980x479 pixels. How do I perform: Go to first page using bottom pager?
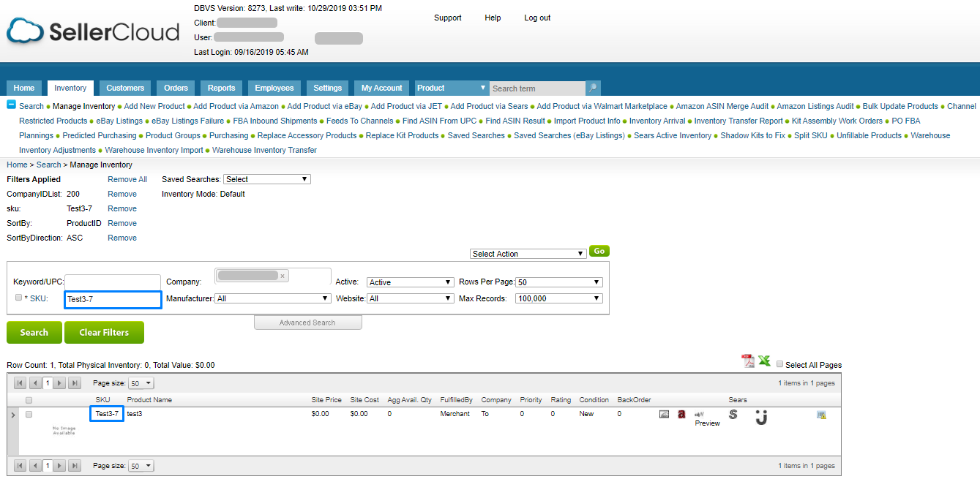(20, 466)
